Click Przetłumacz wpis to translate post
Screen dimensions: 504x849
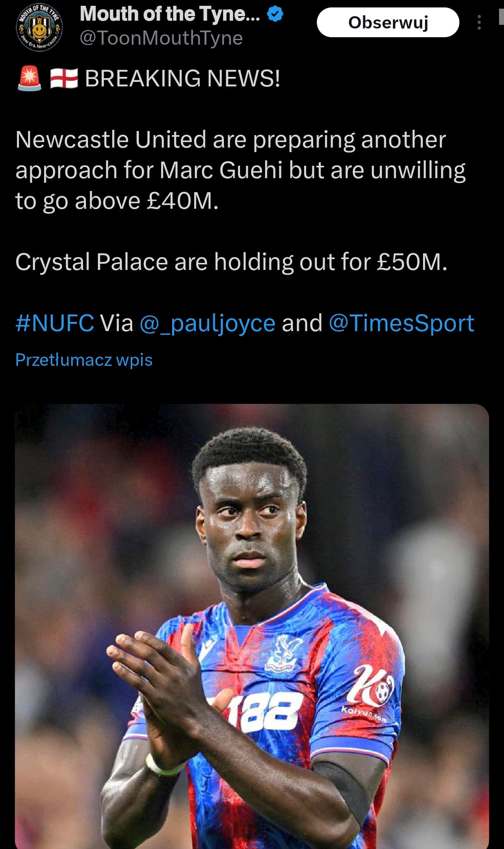click(x=84, y=360)
